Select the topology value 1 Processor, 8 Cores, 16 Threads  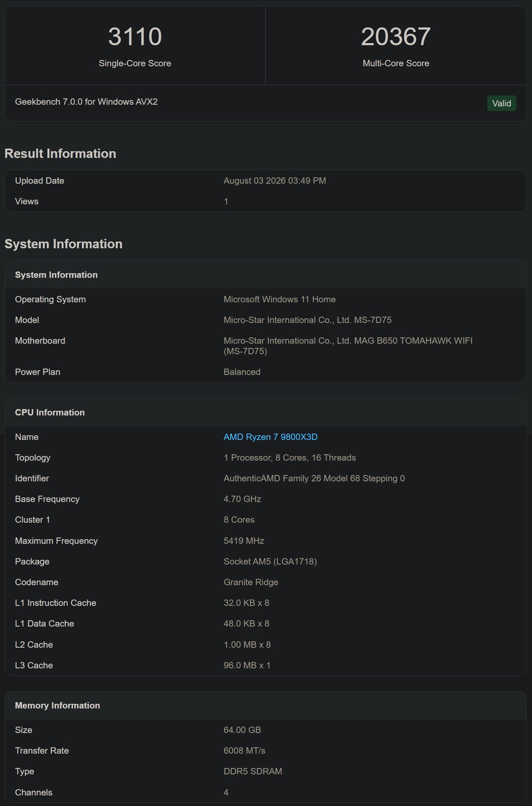tap(290, 458)
